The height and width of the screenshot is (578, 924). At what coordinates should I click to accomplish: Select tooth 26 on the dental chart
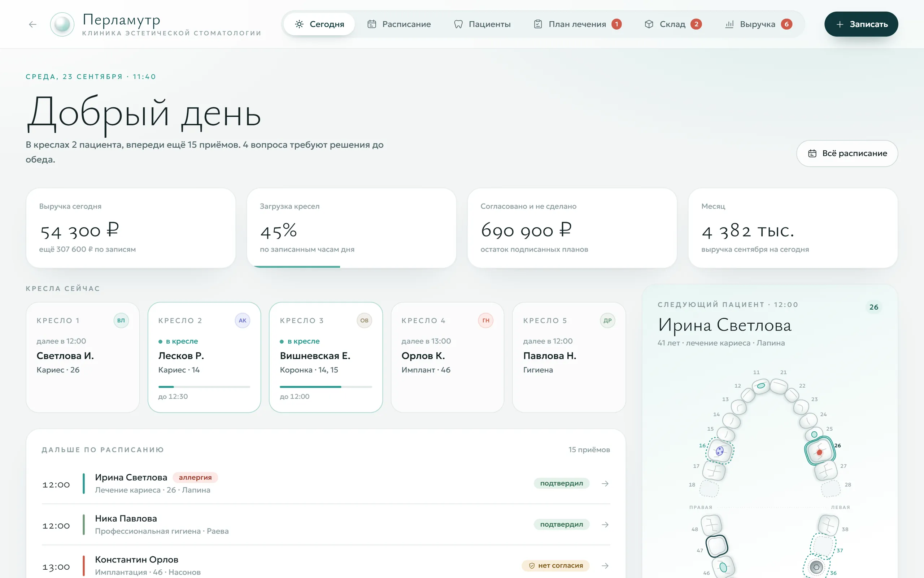[819, 452]
